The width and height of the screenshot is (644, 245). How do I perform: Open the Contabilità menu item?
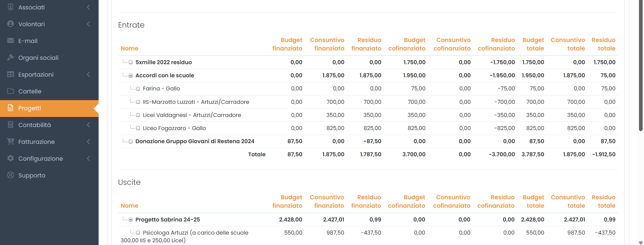(35, 125)
